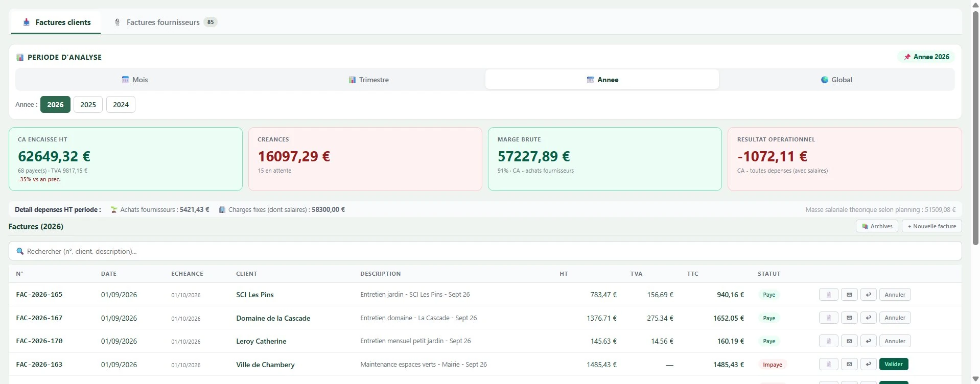Open document icon for invoice FAC-2026-165
Screen dimensions: 980x384
(x=828, y=295)
